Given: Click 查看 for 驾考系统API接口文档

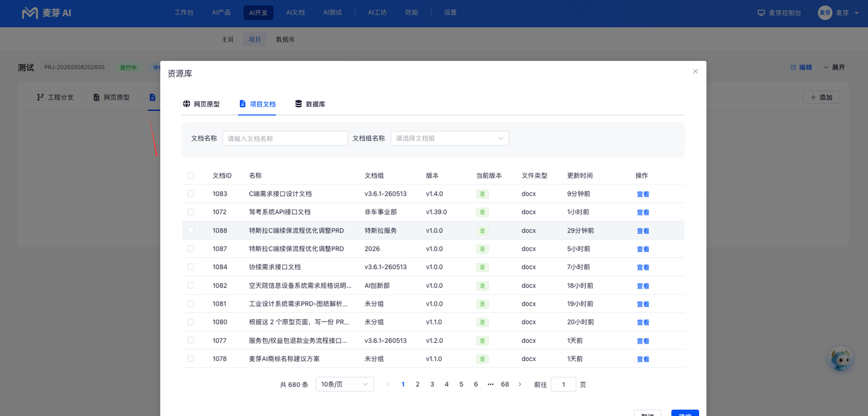Looking at the screenshot, I should coord(643,212).
